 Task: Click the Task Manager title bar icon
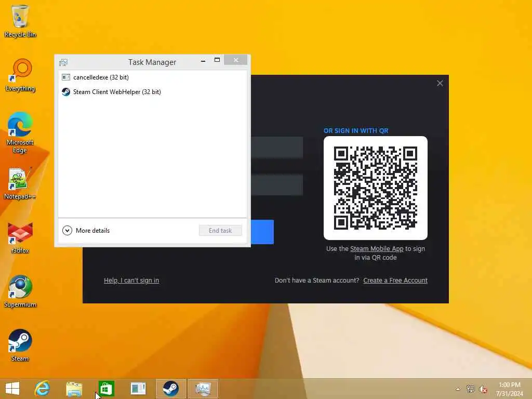point(63,62)
